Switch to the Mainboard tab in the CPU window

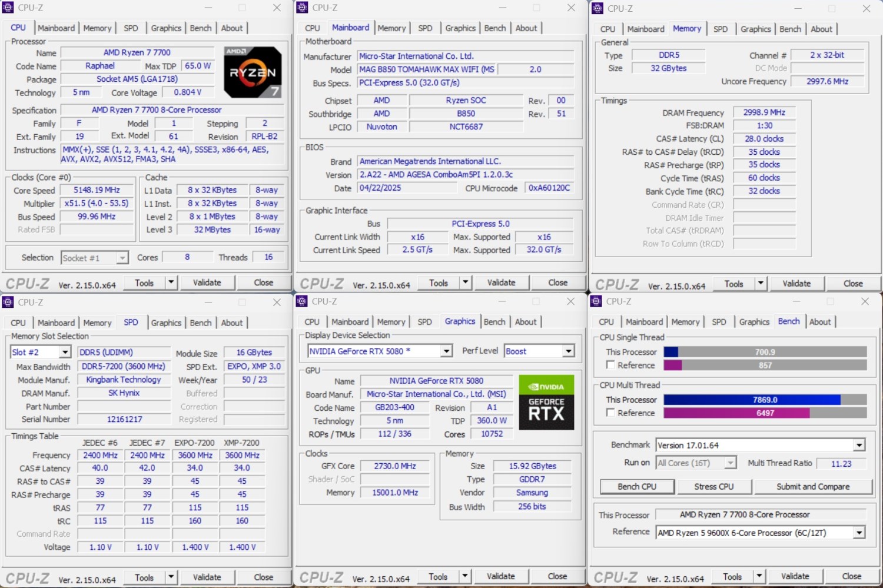pyautogui.click(x=57, y=28)
